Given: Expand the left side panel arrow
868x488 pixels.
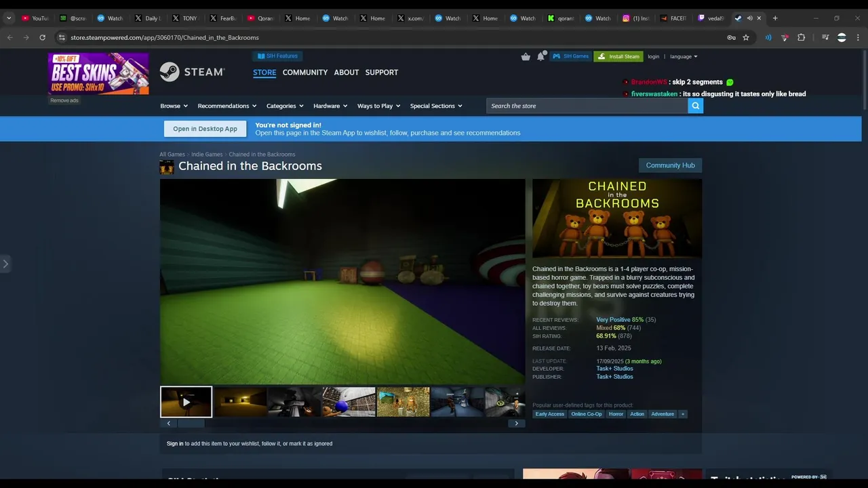Looking at the screenshot, I should coord(5,264).
